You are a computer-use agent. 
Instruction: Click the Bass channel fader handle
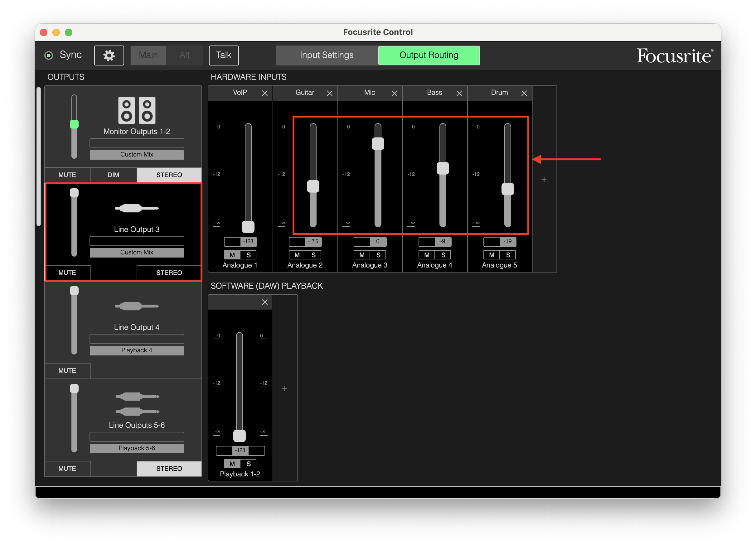click(443, 168)
